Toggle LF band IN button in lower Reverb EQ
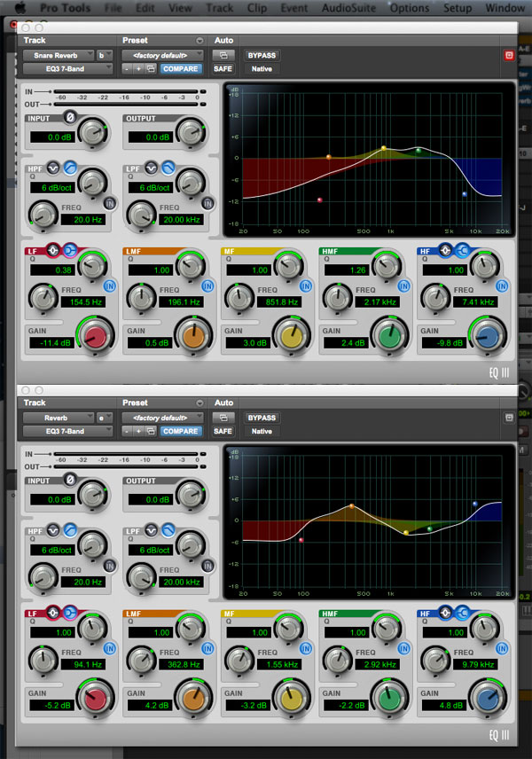 pos(110,649)
